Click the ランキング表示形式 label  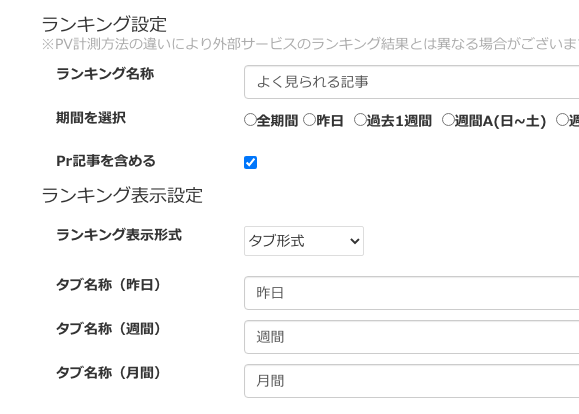pyautogui.click(x=119, y=235)
